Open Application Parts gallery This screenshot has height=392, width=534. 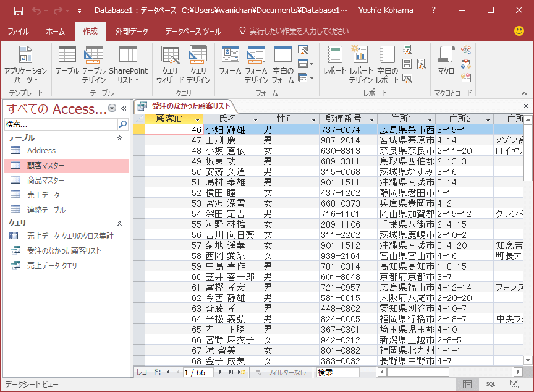(25, 65)
